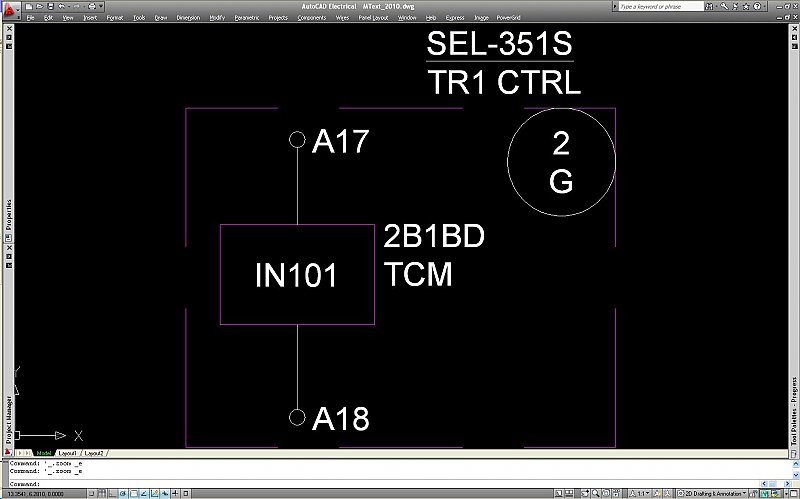Image resolution: width=800 pixels, height=499 pixels.
Task: Open the Draw menu
Action: (x=161, y=18)
